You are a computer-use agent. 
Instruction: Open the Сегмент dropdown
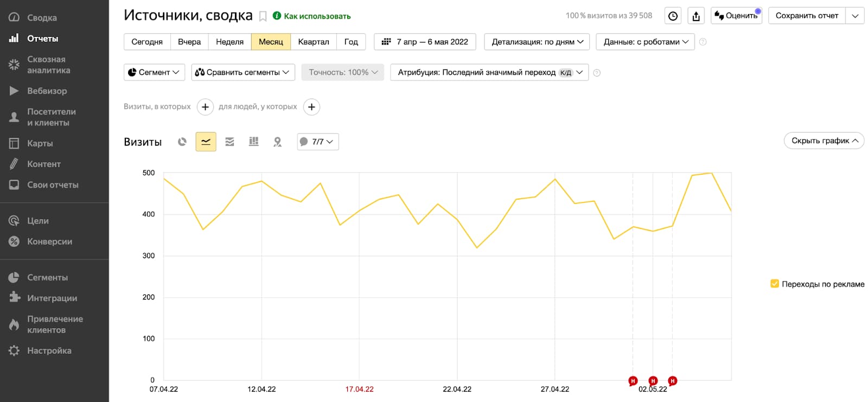(x=154, y=72)
